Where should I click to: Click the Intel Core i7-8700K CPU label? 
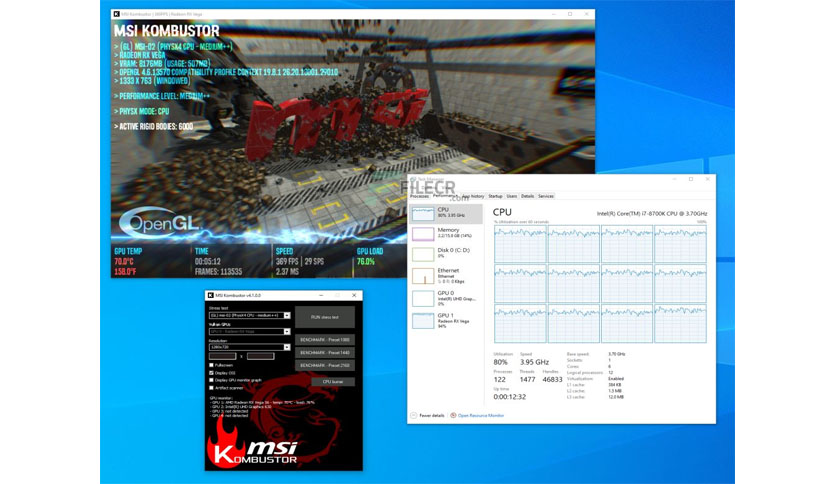(652, 213)
